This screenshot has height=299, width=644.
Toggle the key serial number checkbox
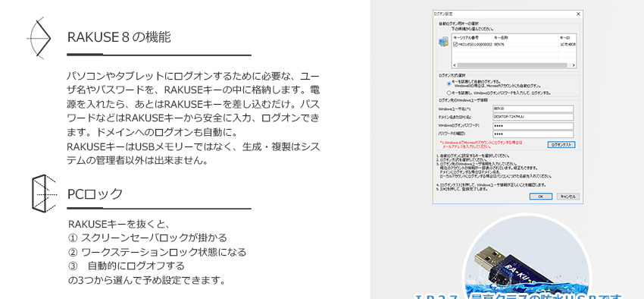[x=455, y=45]
